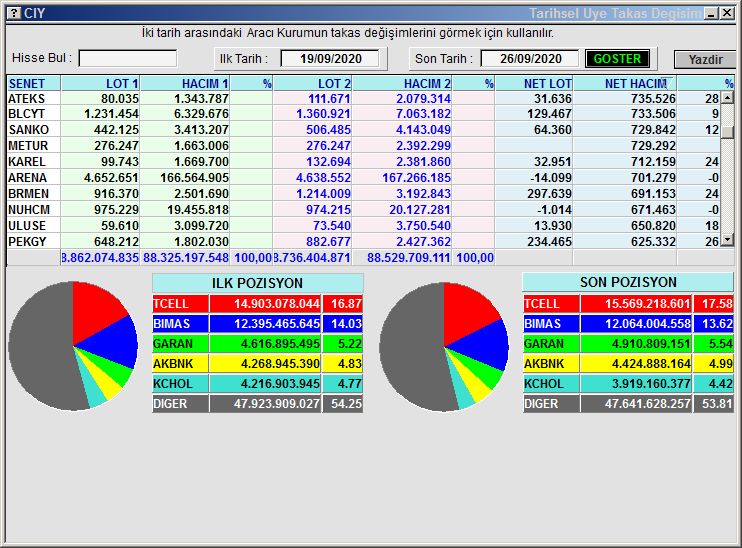Click the SON POZISYON pie chart

click(444, 346)
